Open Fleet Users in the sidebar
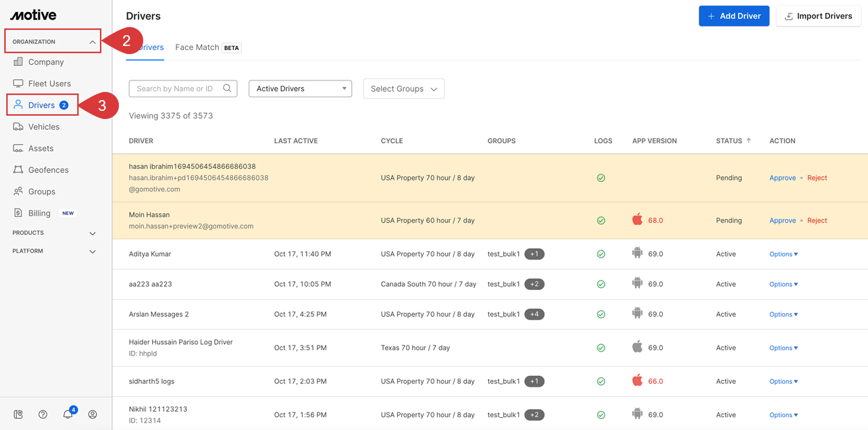This screenshot has height=430, width=868. point(42,84)
